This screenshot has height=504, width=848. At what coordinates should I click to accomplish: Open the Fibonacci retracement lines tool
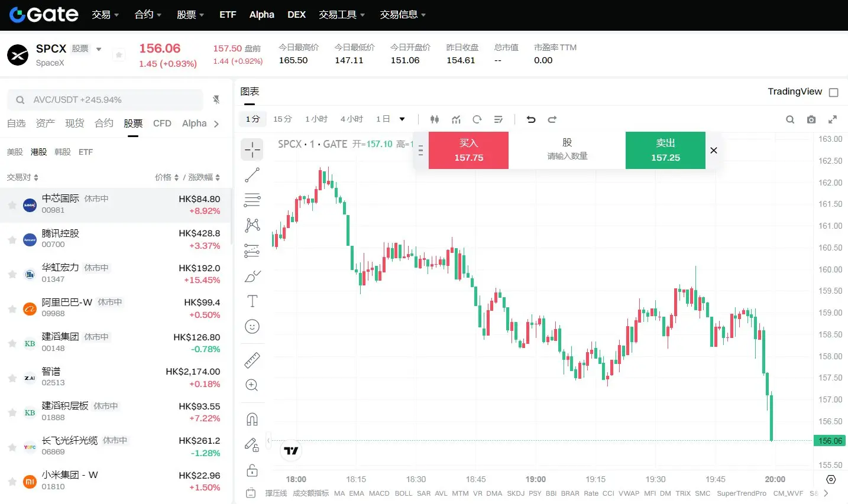[253, 200]
